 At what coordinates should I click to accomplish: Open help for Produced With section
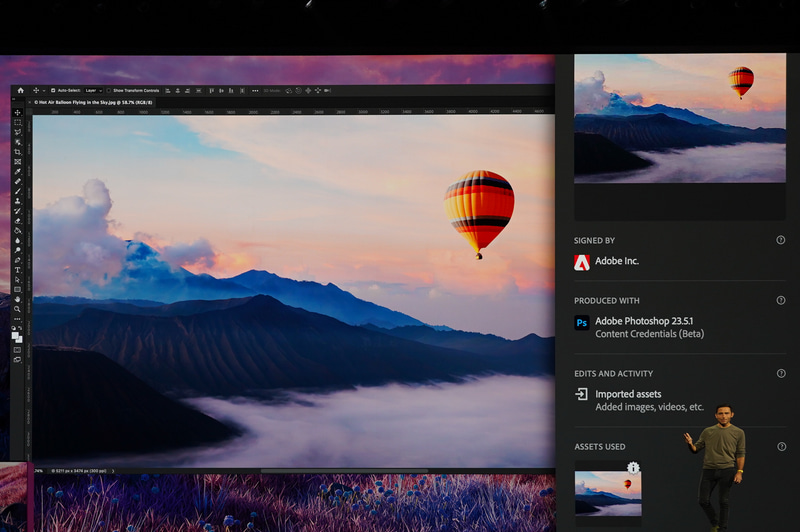(x=781, y=300)
